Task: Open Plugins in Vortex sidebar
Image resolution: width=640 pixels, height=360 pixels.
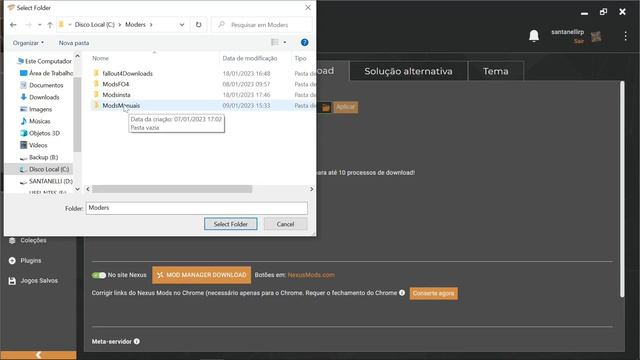Action: (x=25, y=260)
